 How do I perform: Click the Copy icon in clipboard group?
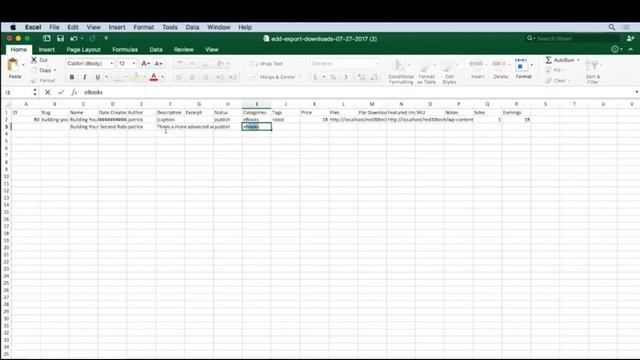point(34,70)
